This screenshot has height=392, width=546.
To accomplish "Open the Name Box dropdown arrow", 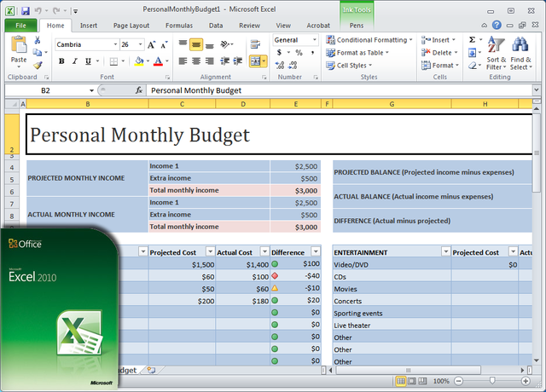I will coord(91,91).
